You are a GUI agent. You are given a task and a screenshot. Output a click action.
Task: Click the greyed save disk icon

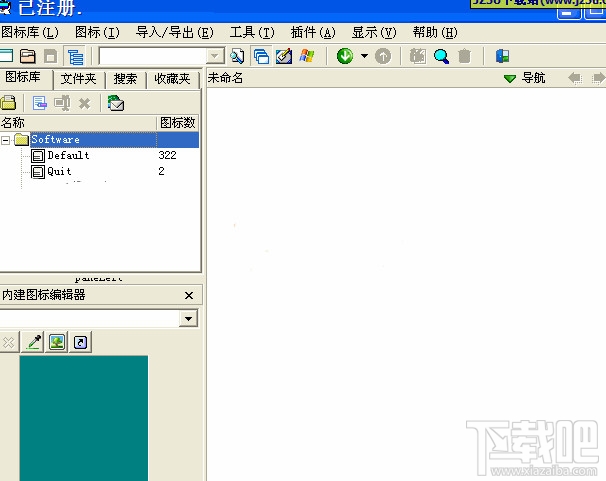(51, 56)
